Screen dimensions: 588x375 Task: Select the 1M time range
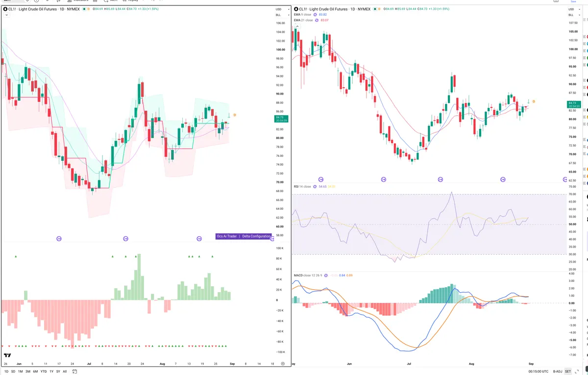[x=21, y=371]
